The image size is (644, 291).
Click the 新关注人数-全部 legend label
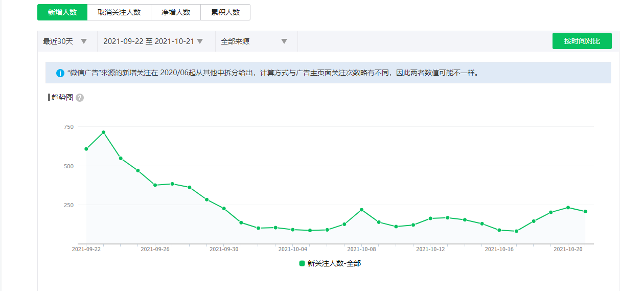[334, 263]
